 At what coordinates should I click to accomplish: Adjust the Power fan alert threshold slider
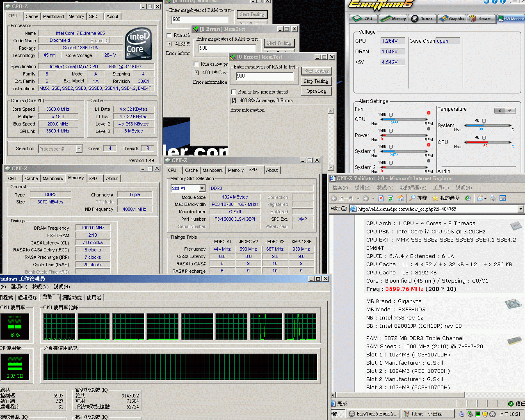pos(391,131)
